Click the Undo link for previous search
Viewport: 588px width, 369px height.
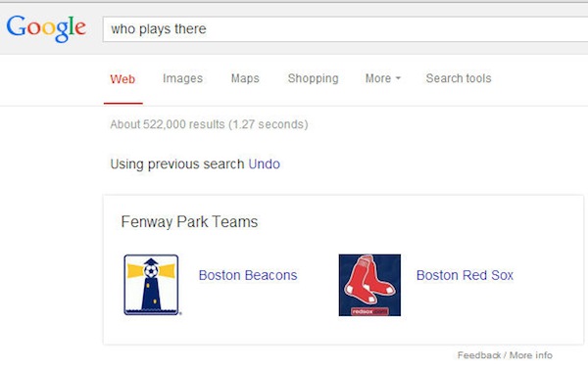(x=264, y=164)
